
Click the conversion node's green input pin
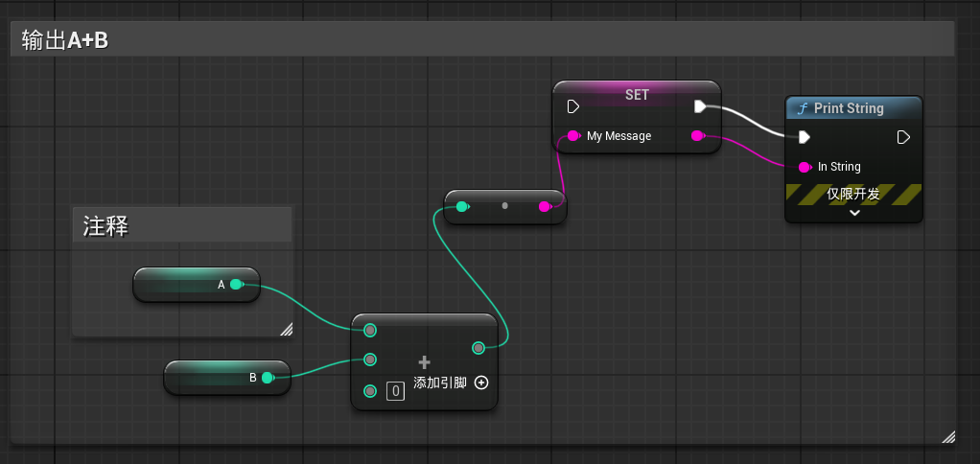point(462,206)
